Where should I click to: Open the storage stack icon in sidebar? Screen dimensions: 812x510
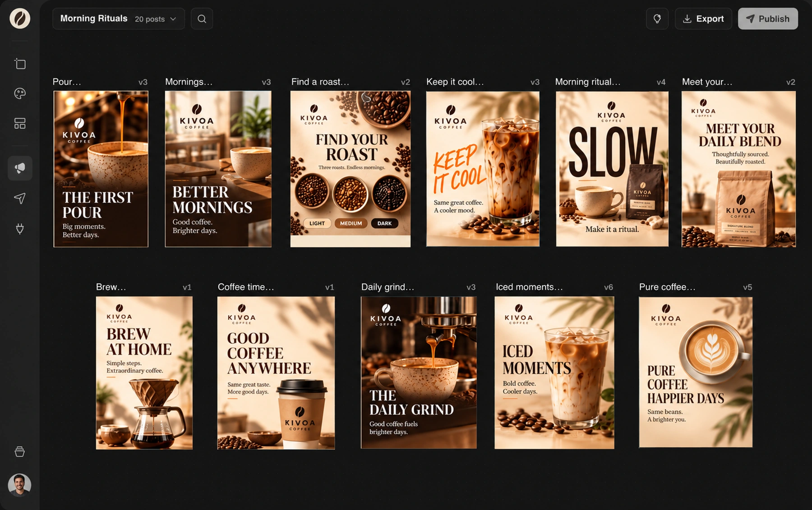[20, 451]
